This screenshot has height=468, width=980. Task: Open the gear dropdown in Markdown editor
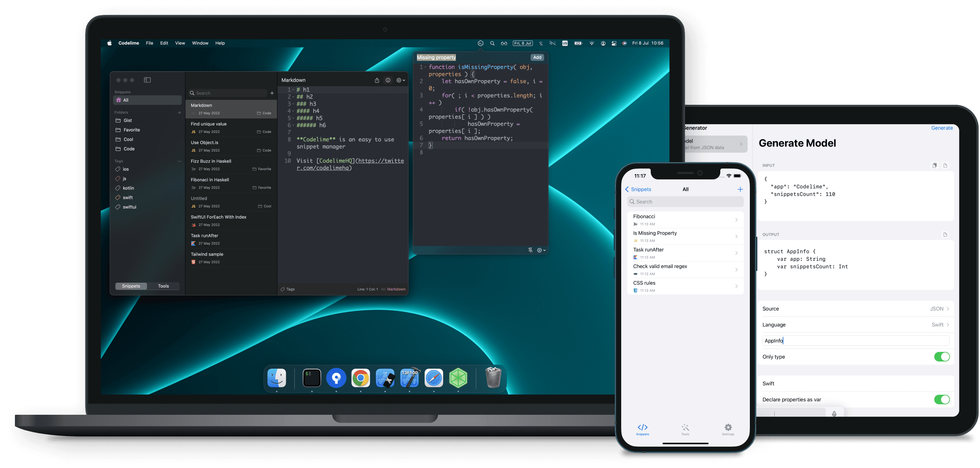click(x=401, y=80)
